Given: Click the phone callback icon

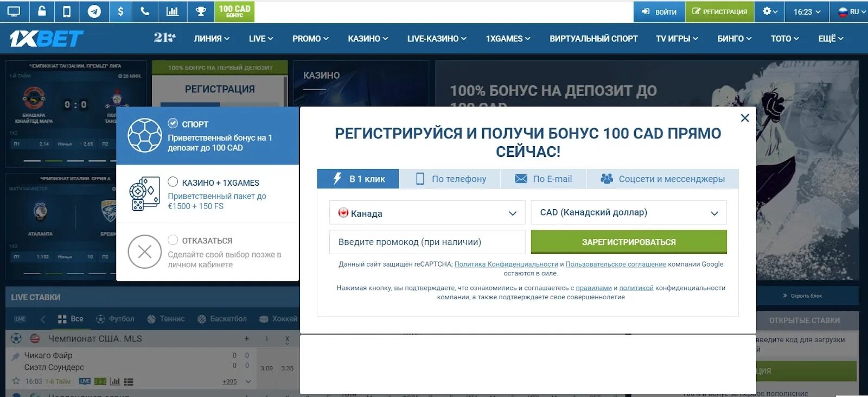Looking at the screenshot, I should coord(145,11).
